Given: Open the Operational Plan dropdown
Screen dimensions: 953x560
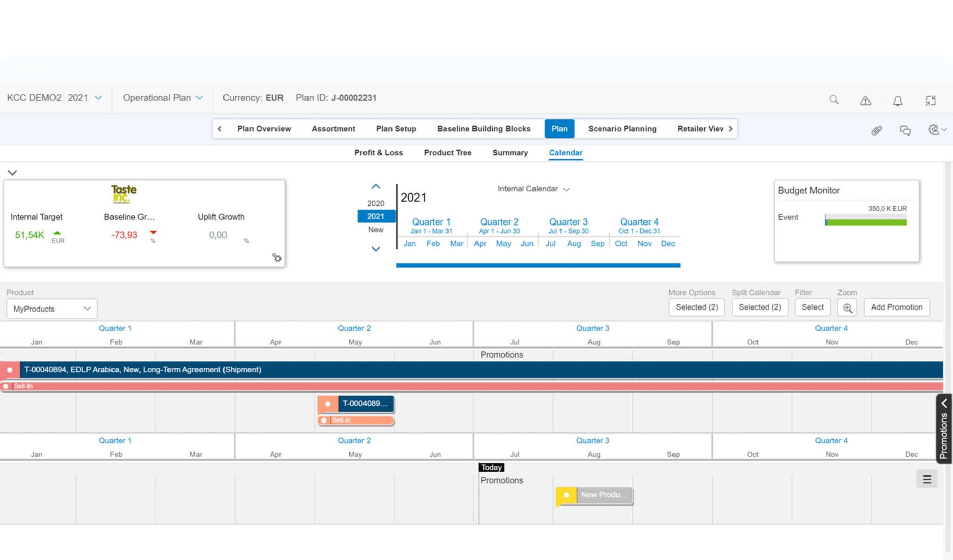Looking at the screenshot, I should pos(162,98).
